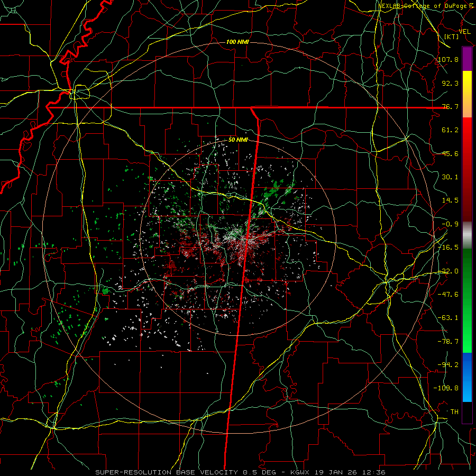
Task: Click the yellow-orange segment of the color bar
Action: pyautogui.click(x=467, y=94)
